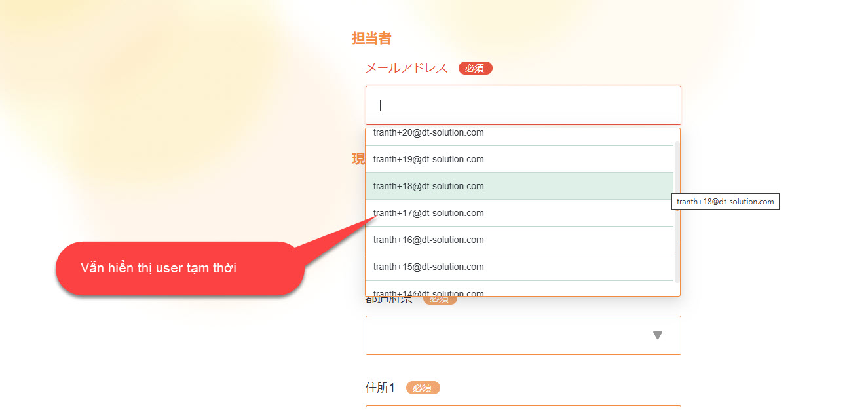Click the 担当者 section heading
The image size is (868, 410).
(x=371, y=38)
